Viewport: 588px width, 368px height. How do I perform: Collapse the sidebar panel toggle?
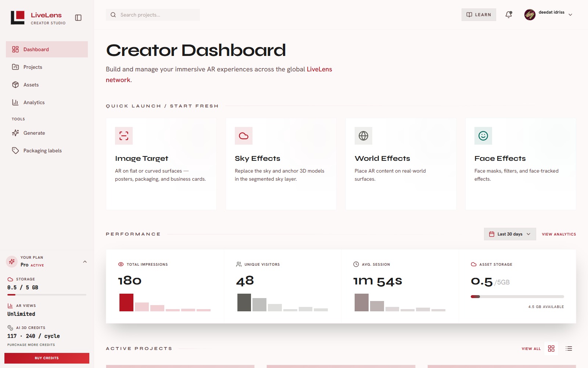(78, 18)
